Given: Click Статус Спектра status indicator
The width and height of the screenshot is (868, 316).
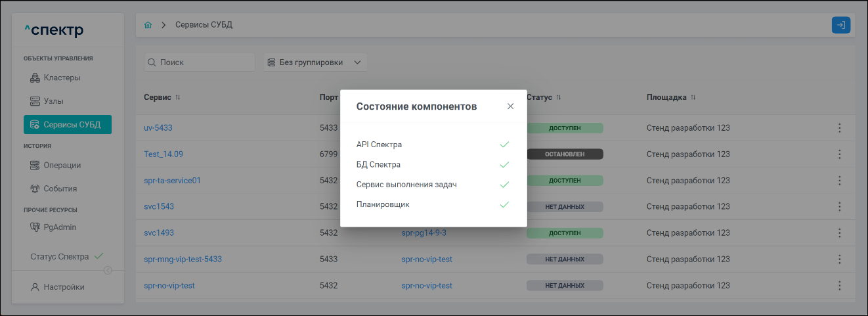Looking at the screenshot, I should (x=66, y=256).
